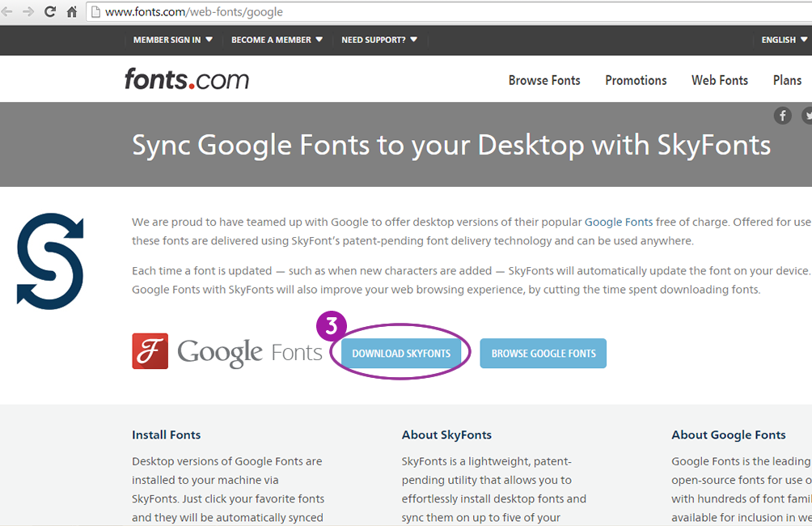Open the Browse Fonts menu item
Screen dimensions: 812x526
pos(544,80)
